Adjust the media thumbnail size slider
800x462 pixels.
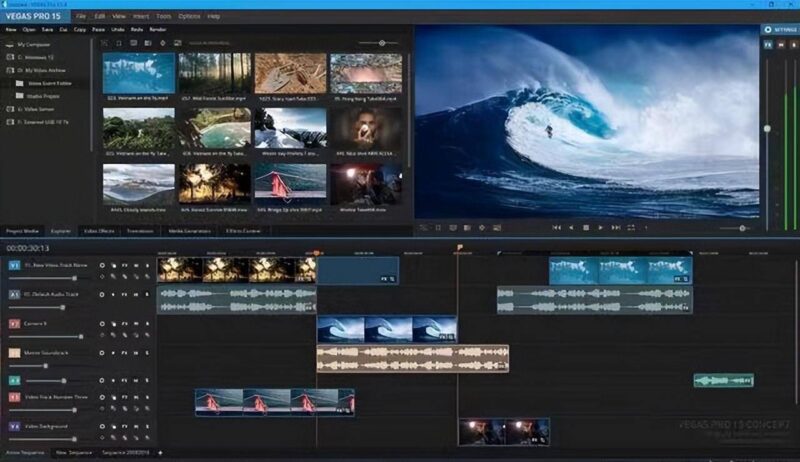pos(380,43)
